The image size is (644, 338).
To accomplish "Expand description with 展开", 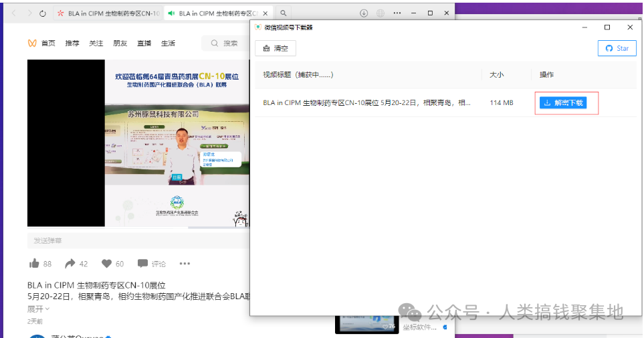I will (x=38, y=309).
